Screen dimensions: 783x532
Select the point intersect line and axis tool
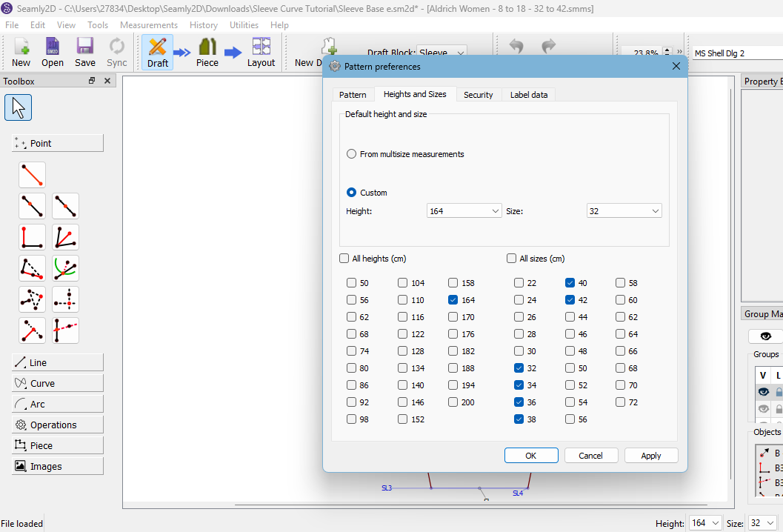[x=65, y=330]
